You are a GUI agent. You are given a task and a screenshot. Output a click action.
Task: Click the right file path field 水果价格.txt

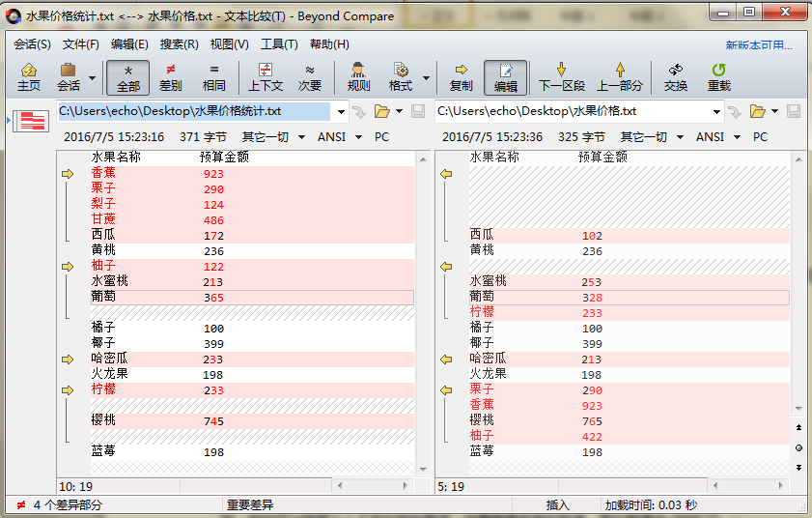tap(573, 111)
